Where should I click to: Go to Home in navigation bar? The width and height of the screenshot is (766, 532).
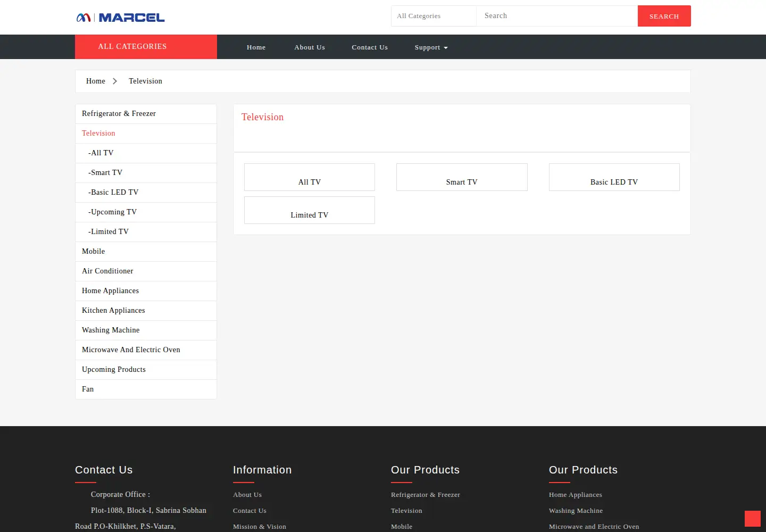(x=256, y=47)
